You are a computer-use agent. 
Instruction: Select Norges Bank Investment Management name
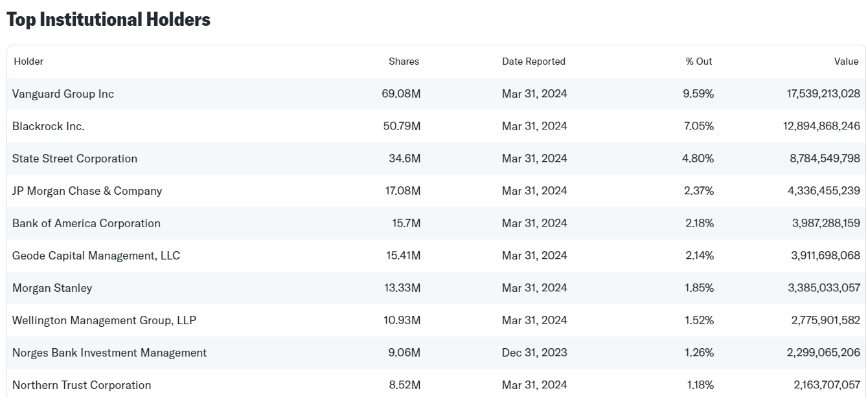tap(109, 353)
